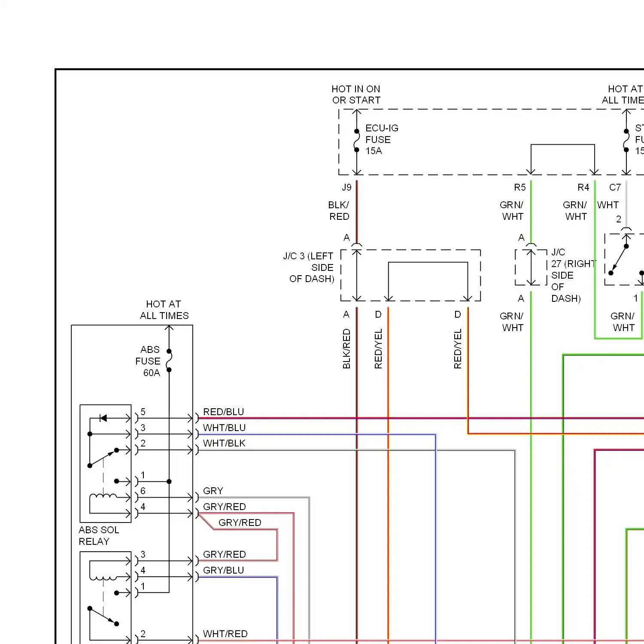Click the diode symbol in ABS SOL relay
This screenshot has height=644, width=644.
(x=103, y=418)
